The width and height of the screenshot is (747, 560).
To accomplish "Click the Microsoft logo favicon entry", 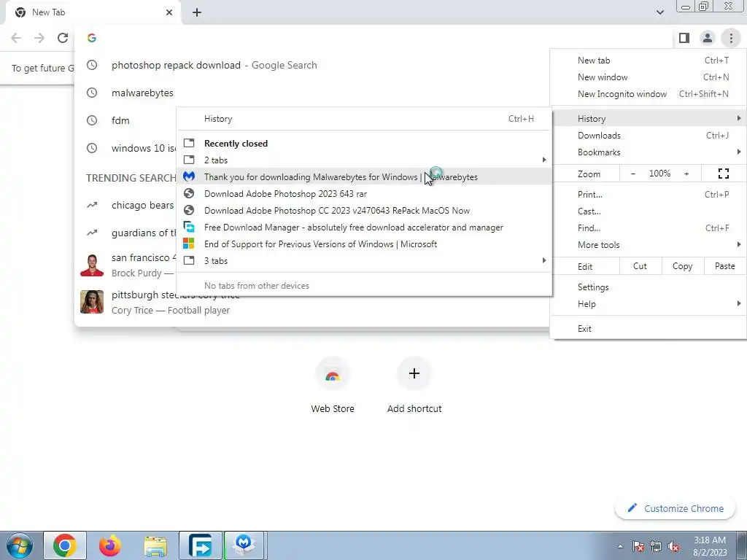I will pos(189,244).
